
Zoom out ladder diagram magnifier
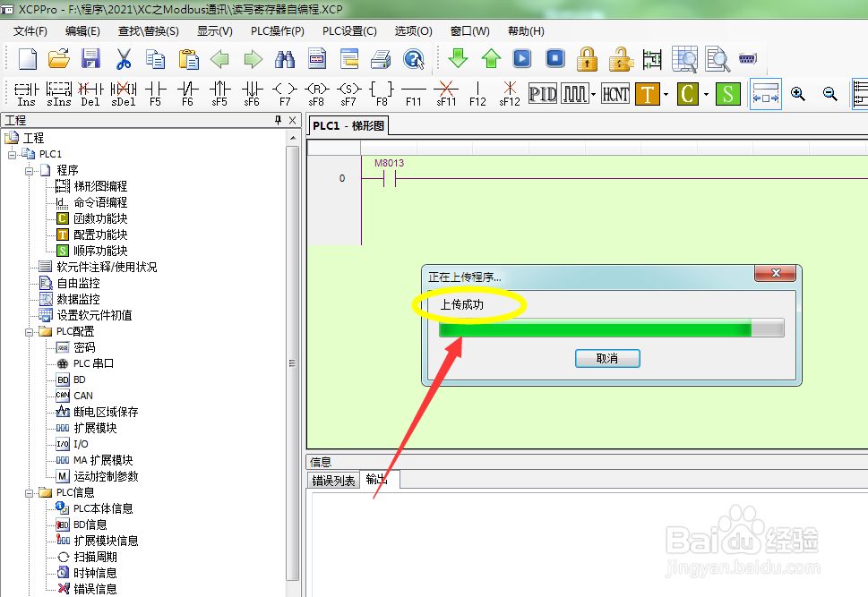(x=829, y=93)
